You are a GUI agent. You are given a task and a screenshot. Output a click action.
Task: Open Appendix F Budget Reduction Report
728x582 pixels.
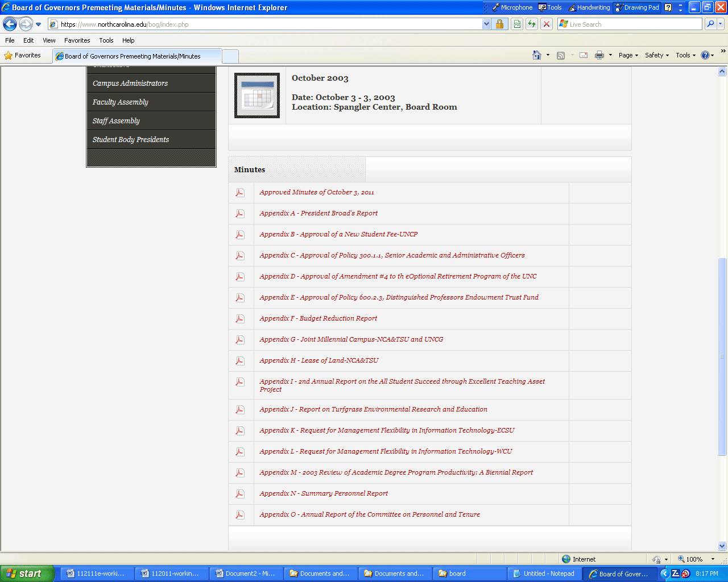318,318
